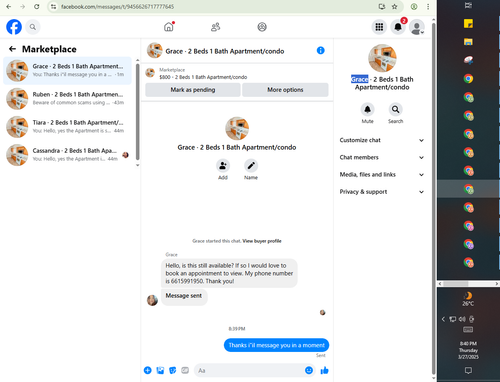Add people using the Add icon

coord(223,166)
